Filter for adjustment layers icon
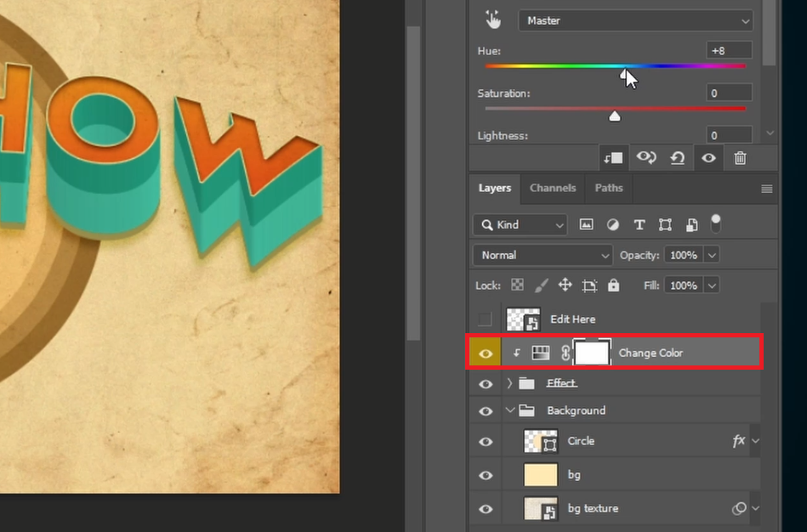 point(612,225)
